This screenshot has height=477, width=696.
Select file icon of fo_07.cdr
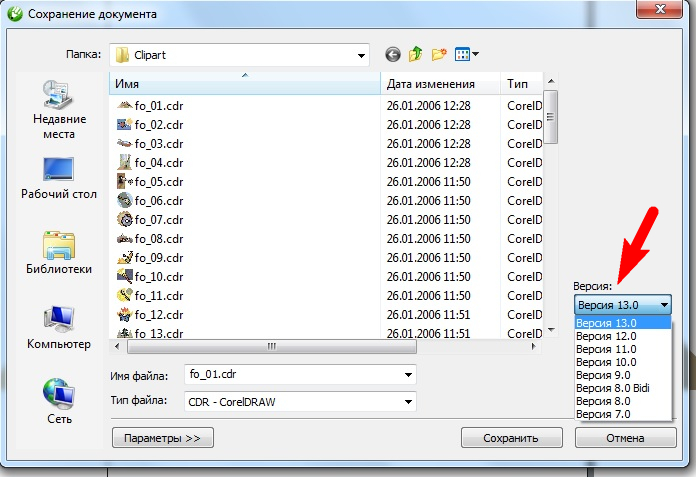(125, 220)
